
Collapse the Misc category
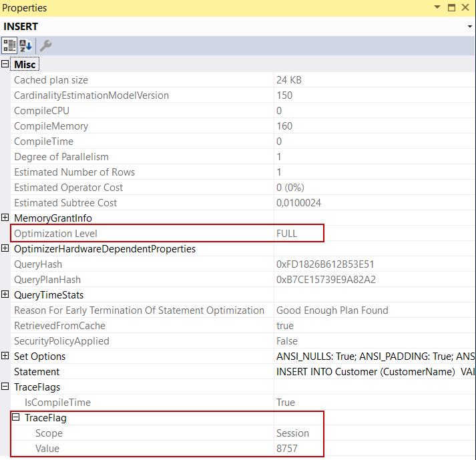coord(5,64)
